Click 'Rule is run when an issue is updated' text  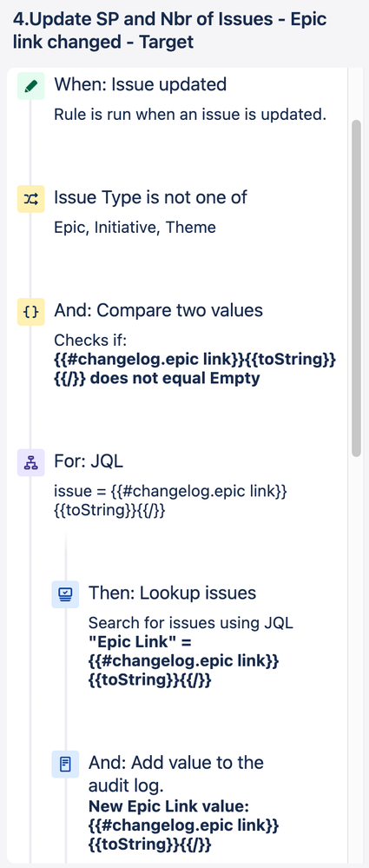pos(190,116)
